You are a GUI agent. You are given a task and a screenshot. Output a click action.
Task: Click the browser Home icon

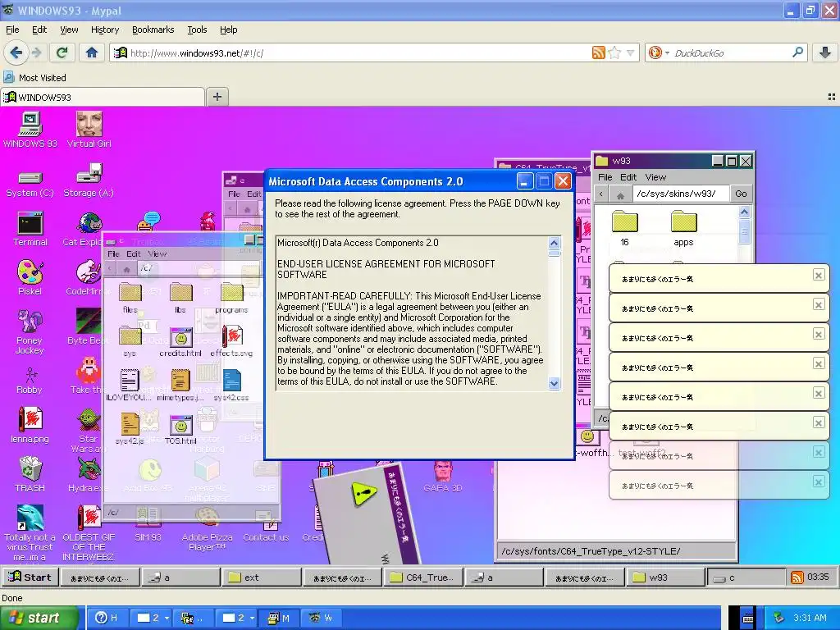pyautogui.click(x=92, y=52)
